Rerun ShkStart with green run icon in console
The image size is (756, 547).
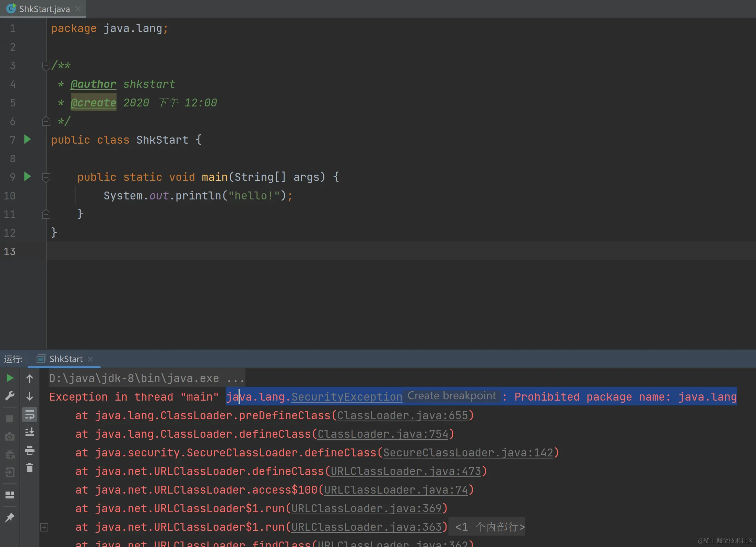click(10, 378)
